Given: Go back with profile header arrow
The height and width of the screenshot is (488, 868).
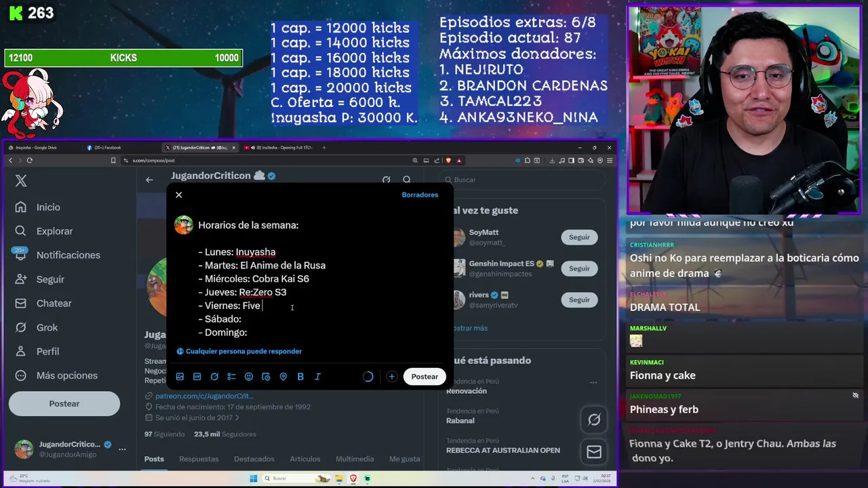Looking at the screenshot, I should pyautogui.click(x=149, y=180).
